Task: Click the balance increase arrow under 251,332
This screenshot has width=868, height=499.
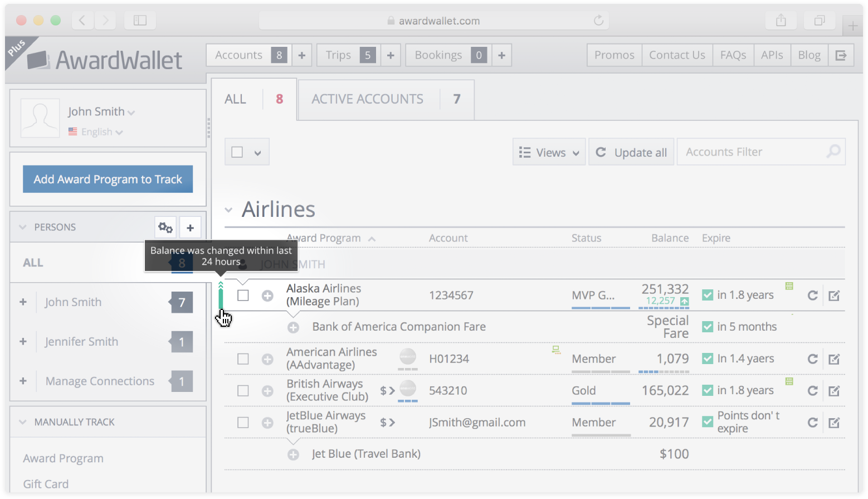Action: (685, 301)
